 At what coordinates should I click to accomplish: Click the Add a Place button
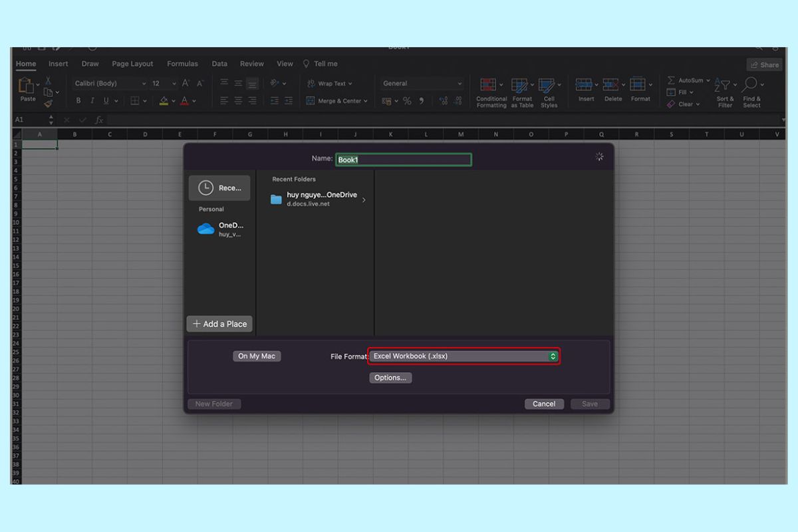click(x=219, y=324)
